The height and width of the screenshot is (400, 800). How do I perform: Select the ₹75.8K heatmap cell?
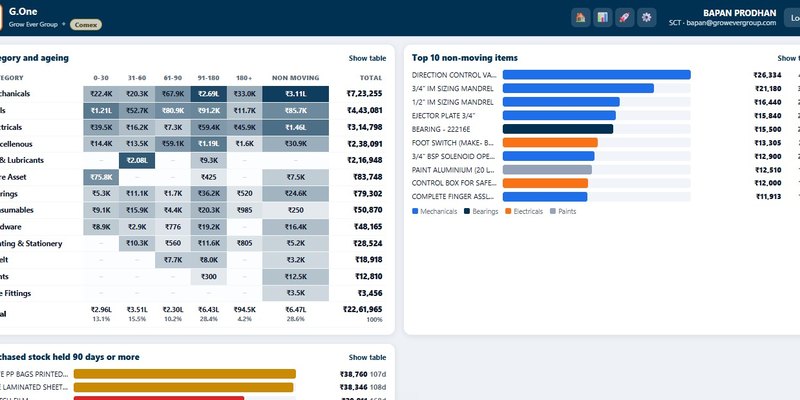[101, 177]
